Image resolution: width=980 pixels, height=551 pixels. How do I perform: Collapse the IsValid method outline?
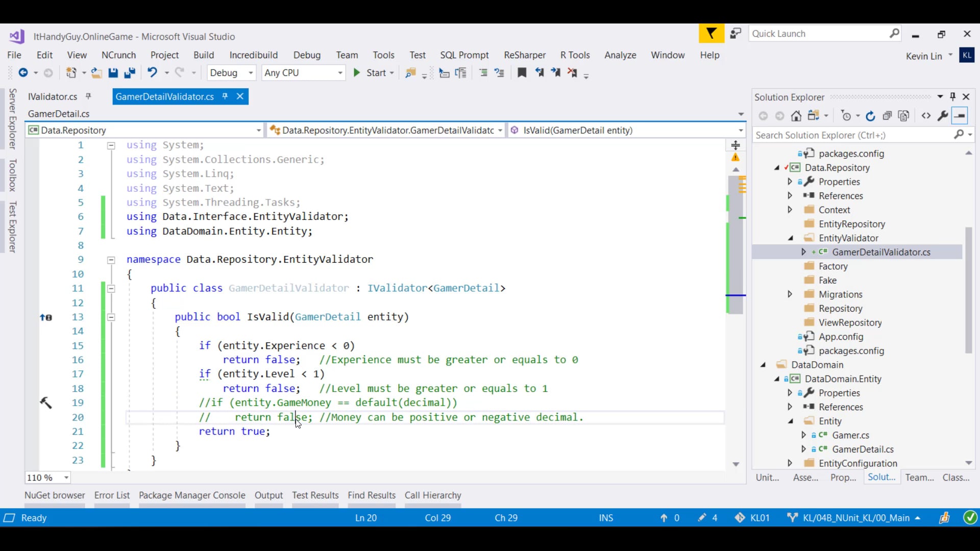pos(111,317)
